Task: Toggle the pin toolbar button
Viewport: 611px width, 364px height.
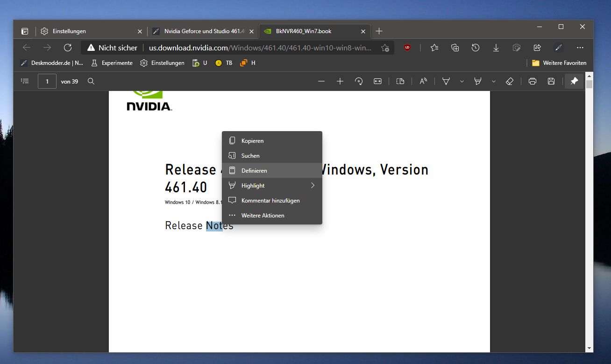Action: point(574,81)
